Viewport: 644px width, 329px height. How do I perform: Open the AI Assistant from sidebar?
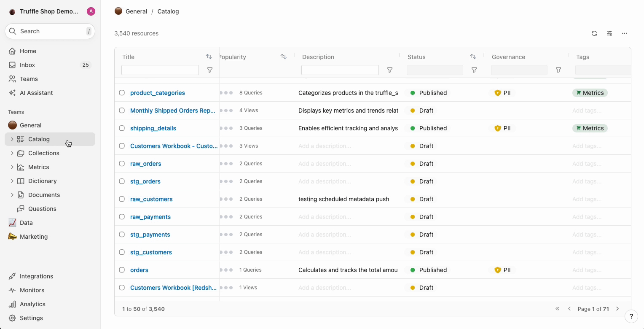click(x=36, y=93)
